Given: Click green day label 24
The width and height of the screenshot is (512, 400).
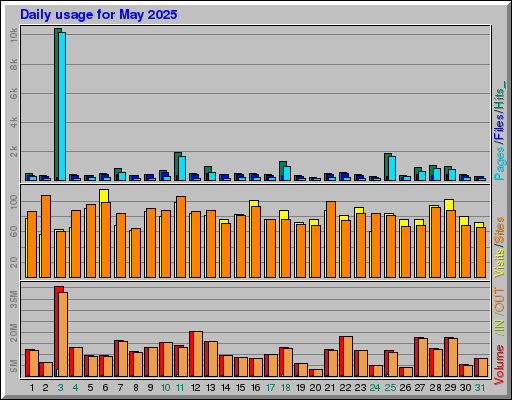Looking at the screenshot, I should pos(375,388).
